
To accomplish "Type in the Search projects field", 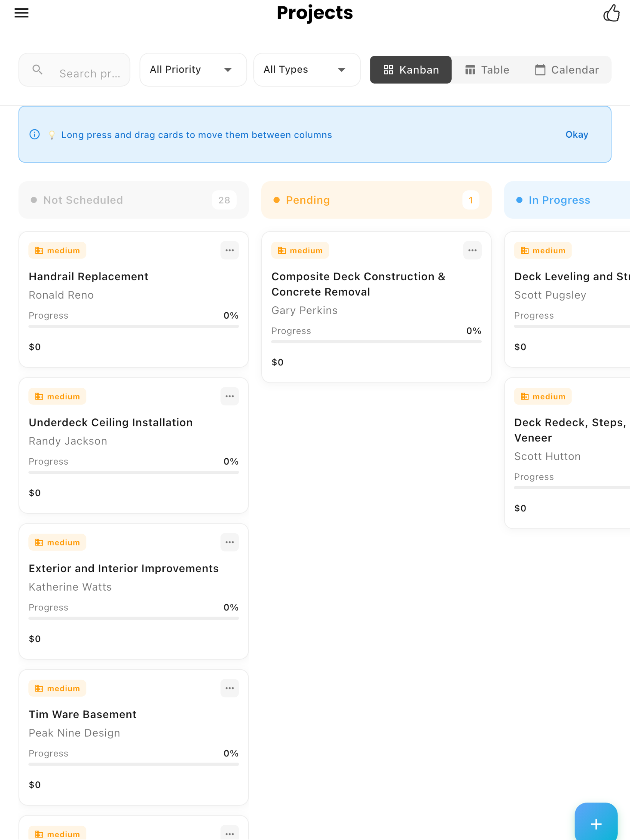I will (74, 70).
